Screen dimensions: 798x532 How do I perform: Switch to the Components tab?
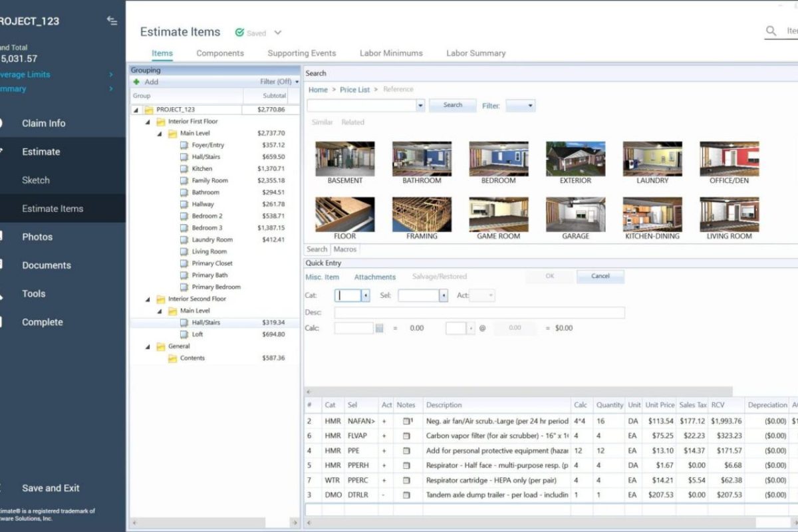pos(220,53)
